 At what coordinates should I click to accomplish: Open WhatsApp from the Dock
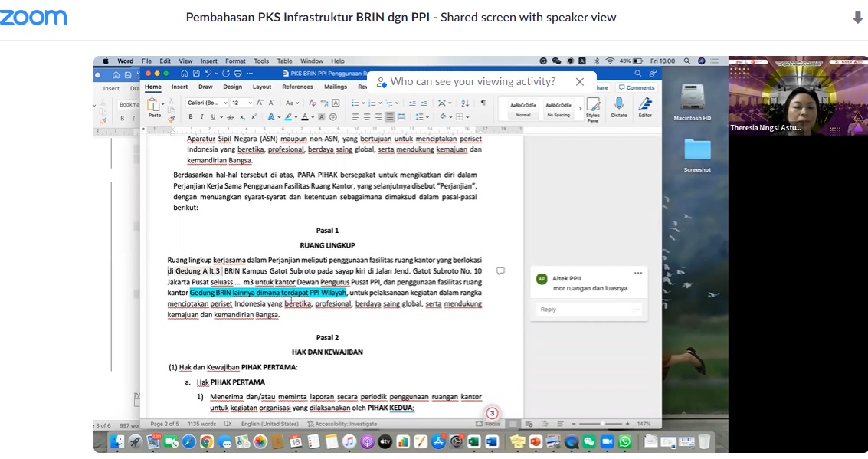[625, 442]
